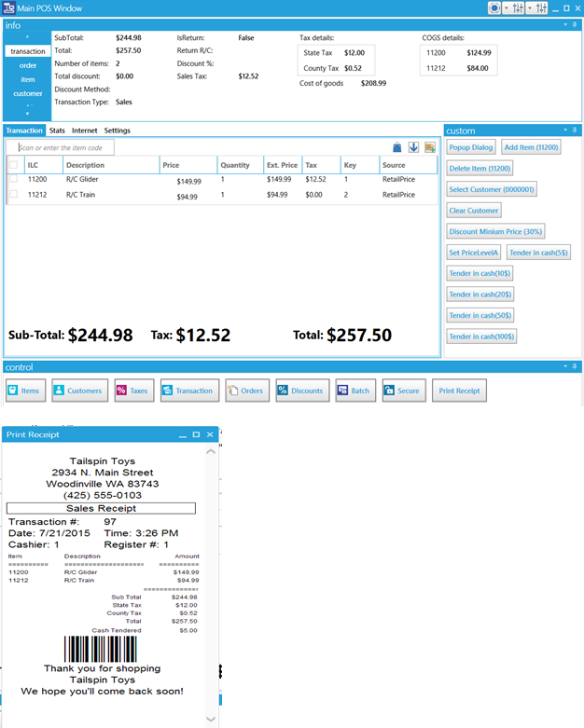Click the shopping bag icon above the item grid
Screen dimensions: 584x728
point(396,147)
